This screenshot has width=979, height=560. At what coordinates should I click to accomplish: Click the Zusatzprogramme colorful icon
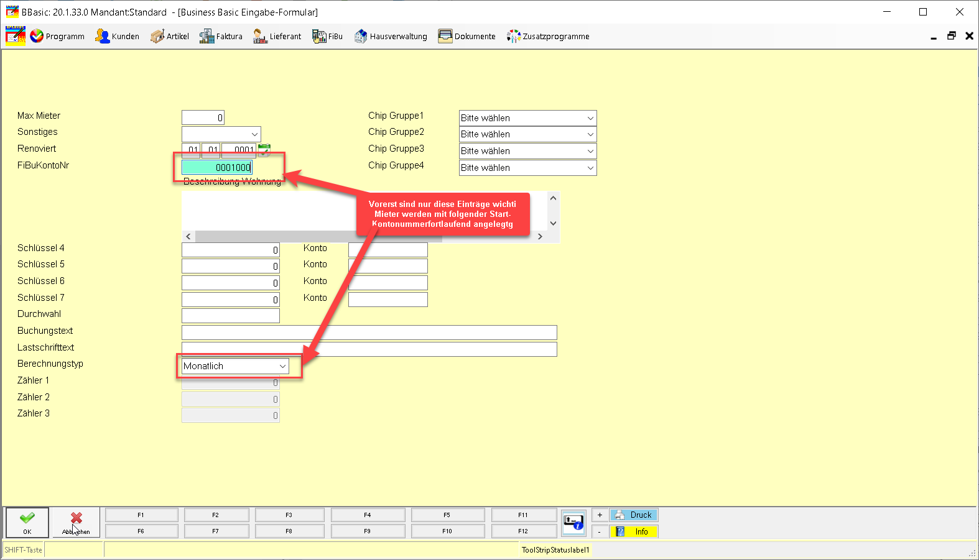coord(514,36)
